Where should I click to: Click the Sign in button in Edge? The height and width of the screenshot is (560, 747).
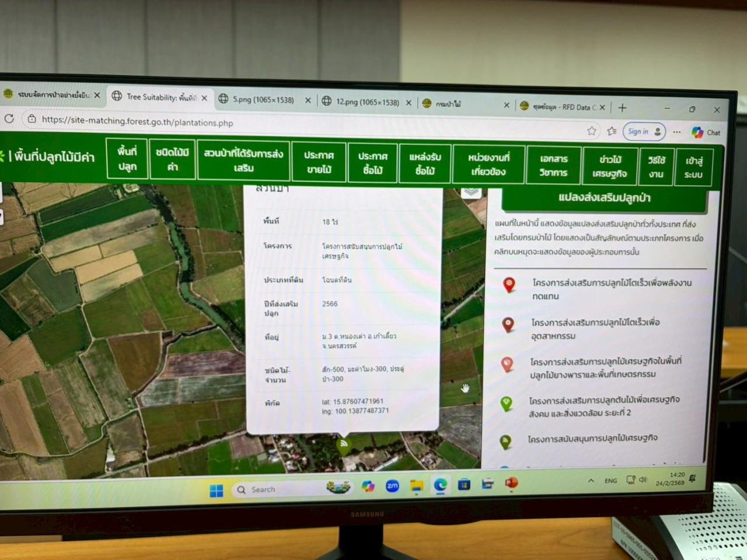tap(644, 132)
